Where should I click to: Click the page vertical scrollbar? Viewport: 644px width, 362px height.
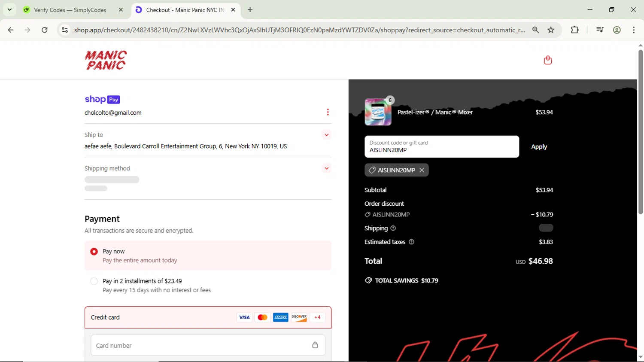click(640, 132)
